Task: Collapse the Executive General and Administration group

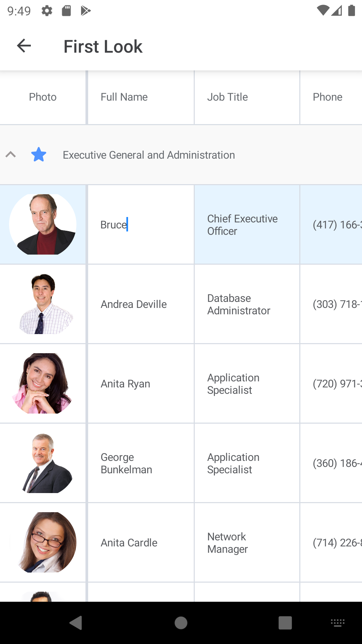Action: point(11,155)
